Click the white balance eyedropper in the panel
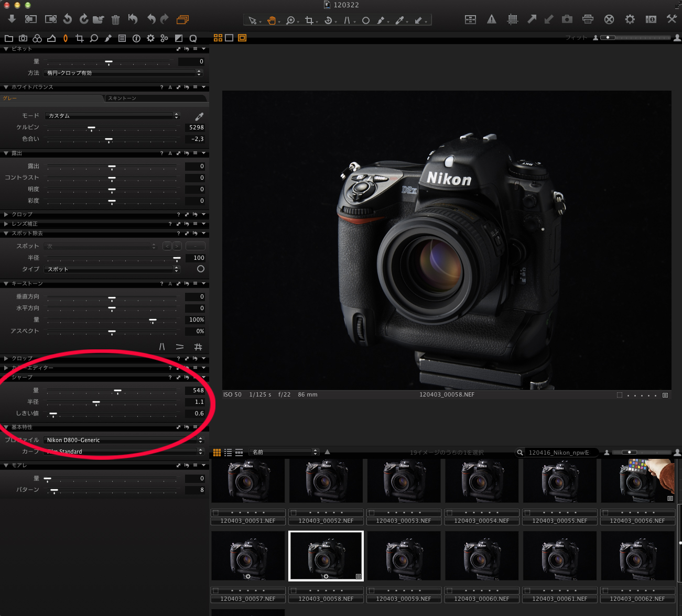Screen dimensions: 682x616 [199, 116]
